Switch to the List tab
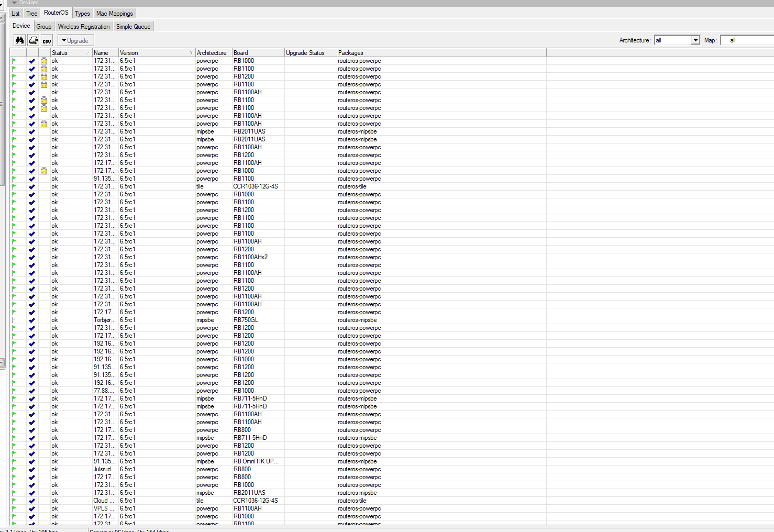 click(16, 14)
